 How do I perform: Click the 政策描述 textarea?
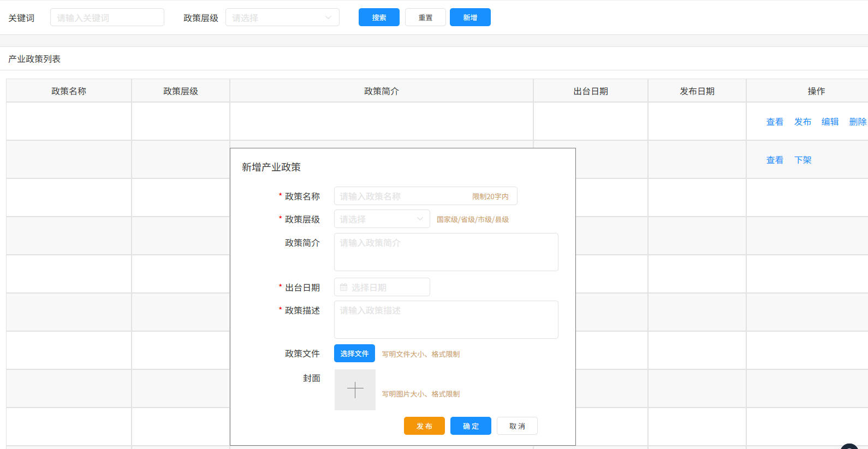click(446, 320)
